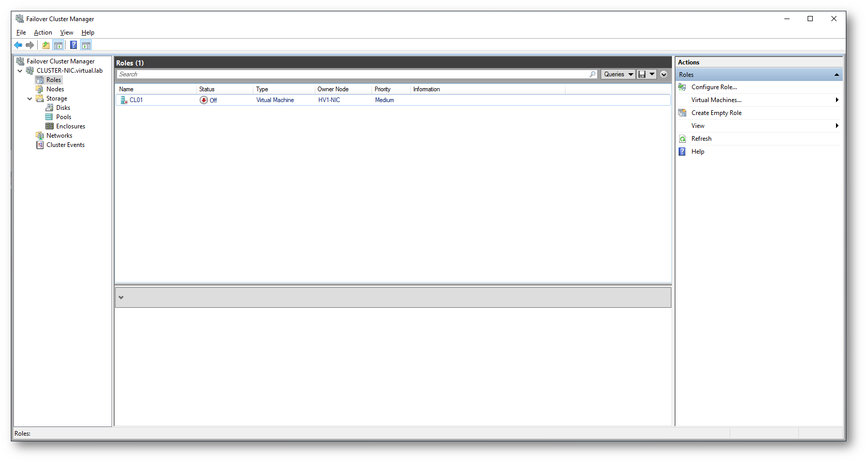The image size is (868, 463).
Task: Open the Help menu in menu bar
Action: click(88, 32)
